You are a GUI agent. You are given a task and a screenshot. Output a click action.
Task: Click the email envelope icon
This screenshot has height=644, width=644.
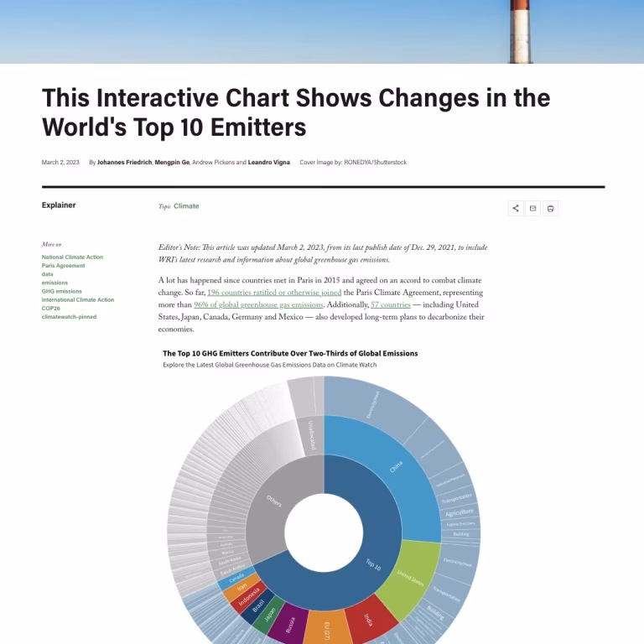(533, 208)
